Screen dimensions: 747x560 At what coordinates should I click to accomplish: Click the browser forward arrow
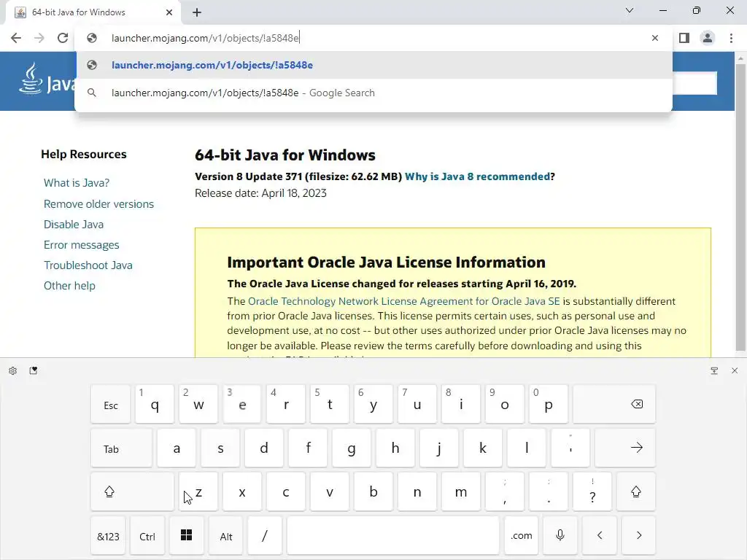[39, 38]
